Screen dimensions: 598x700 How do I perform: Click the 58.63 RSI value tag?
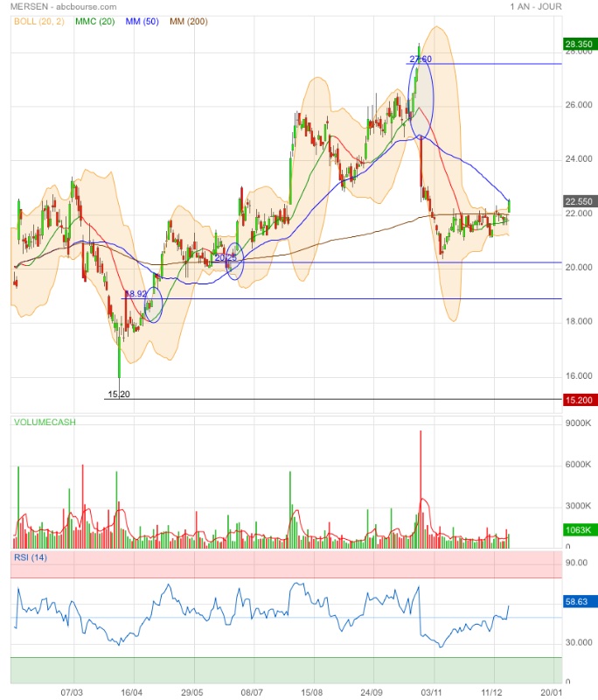(x=579, y=601)
